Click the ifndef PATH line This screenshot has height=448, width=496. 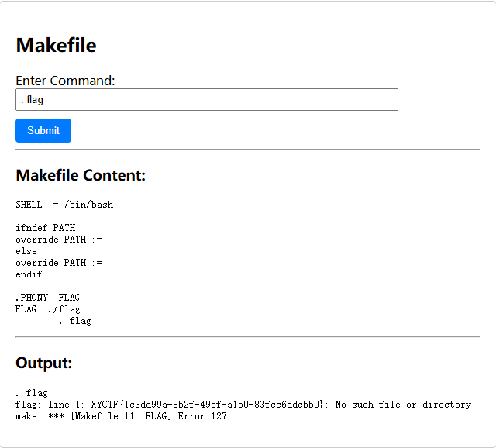click(46, 228)
